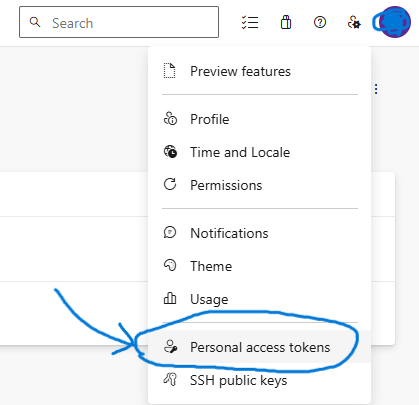Screen dimensions: 419x405
Task: Open the work items checklist icon
Action: 250,23
